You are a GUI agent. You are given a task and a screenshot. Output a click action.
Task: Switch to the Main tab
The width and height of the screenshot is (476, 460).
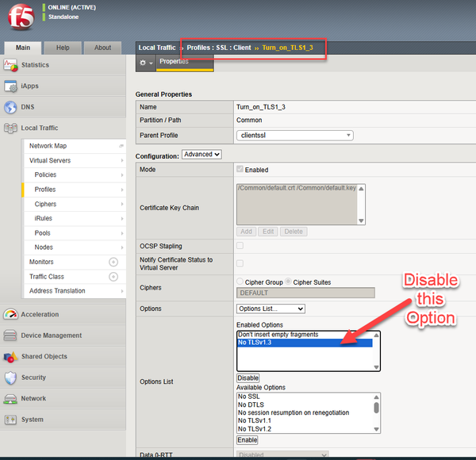click(23, 48)
